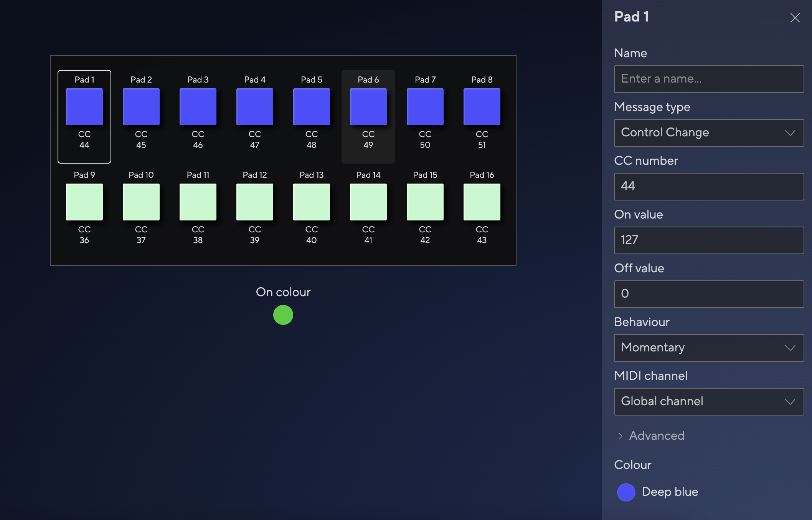Click the On value field showing 127
Image resolution: width=812 pixels, height=520 pixels.
click(x=709, y=240)
